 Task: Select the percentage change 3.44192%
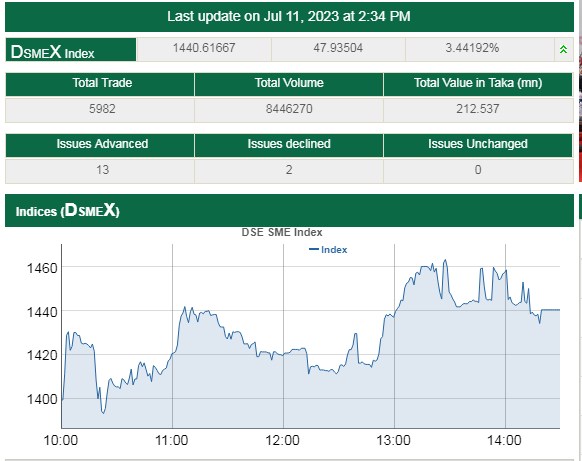(x=472, y=48)
